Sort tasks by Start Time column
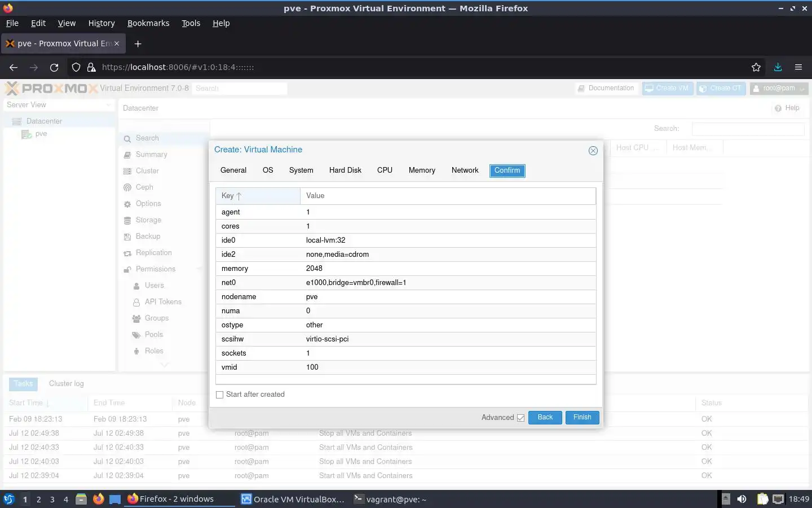Viewport: 812px width, 508px height. click(x=45, y=403)
